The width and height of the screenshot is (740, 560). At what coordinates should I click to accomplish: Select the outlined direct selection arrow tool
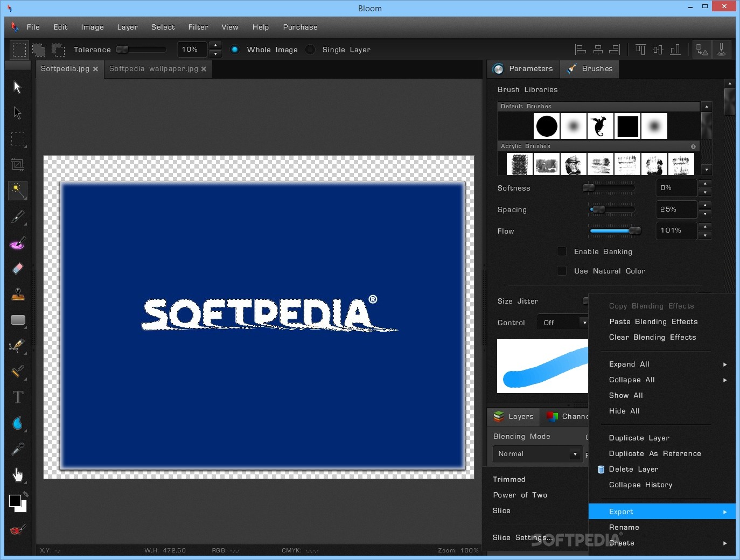(x=17, y=113)
